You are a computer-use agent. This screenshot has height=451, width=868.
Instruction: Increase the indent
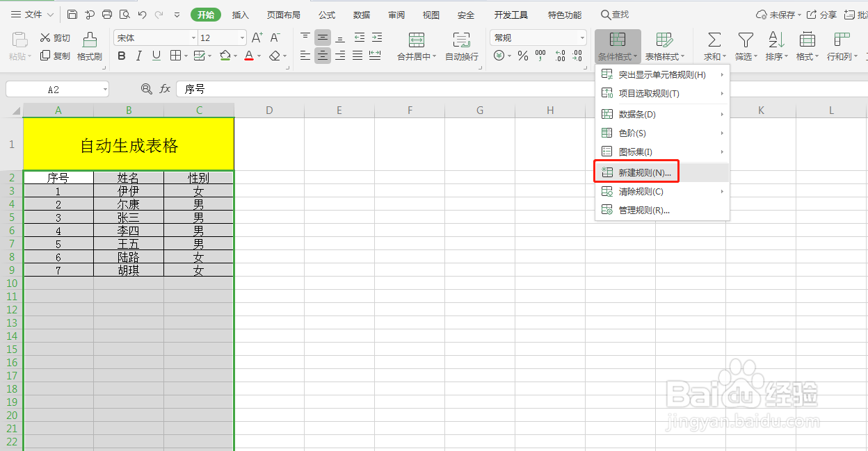click(376, 38)
